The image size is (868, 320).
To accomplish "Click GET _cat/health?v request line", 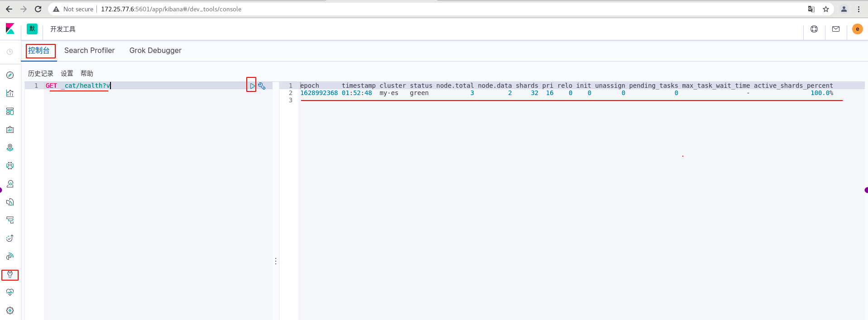I will coord(78,86).
